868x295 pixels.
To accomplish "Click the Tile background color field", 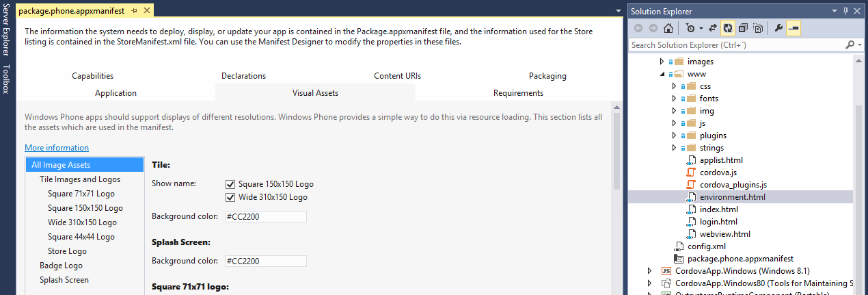I will coord(266,217).
